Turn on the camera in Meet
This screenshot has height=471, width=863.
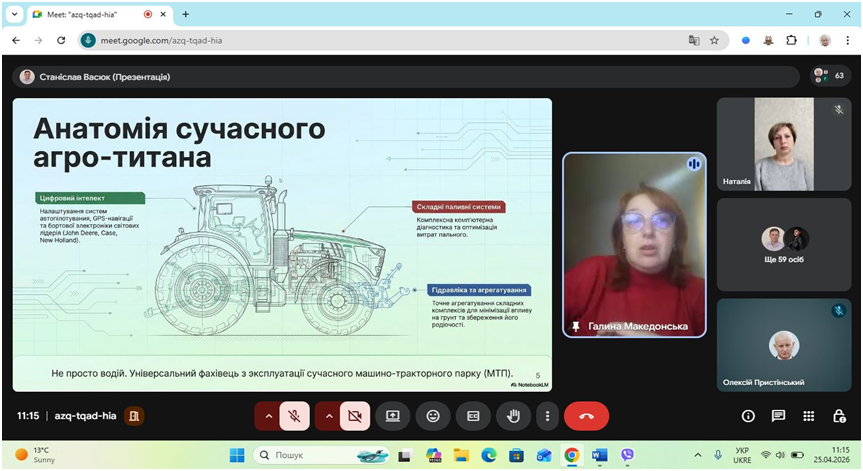point(355,416)
